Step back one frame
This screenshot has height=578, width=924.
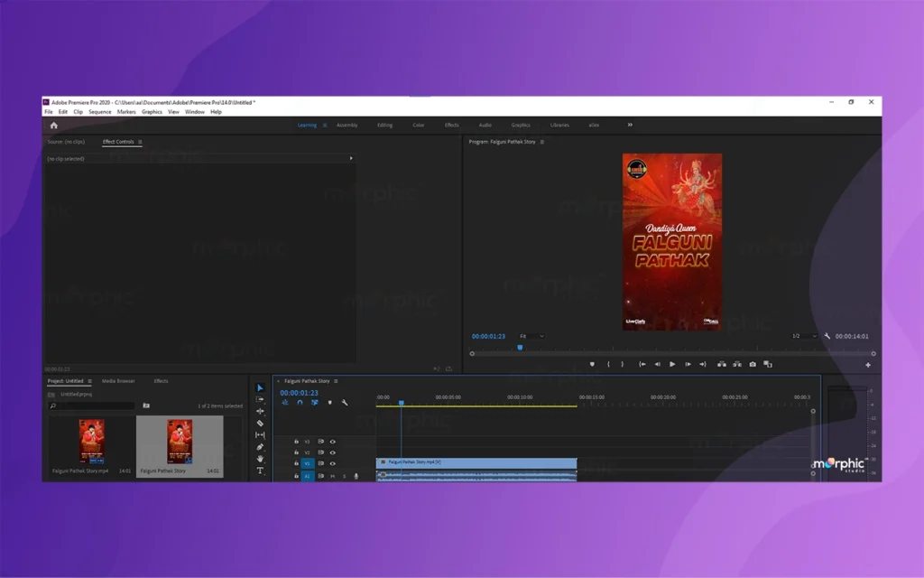pyautogui.click(x=658, y=365)
